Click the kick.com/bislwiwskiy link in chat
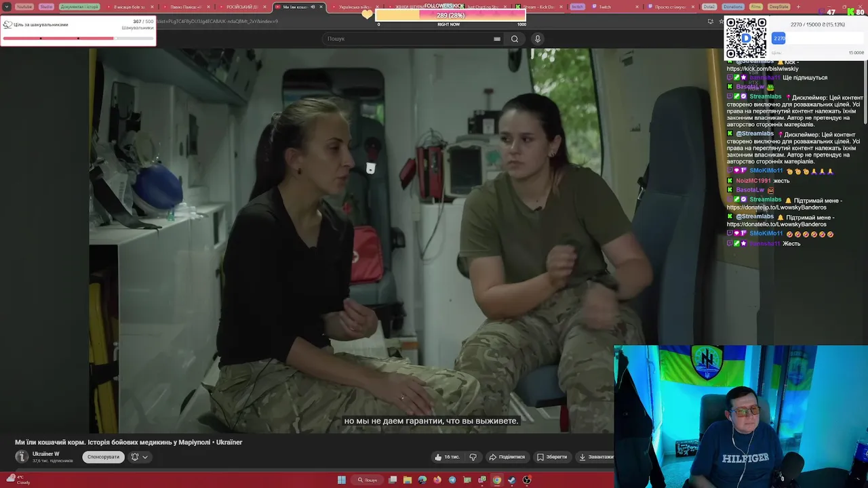868x488 pixels. [x=763, y=68]
